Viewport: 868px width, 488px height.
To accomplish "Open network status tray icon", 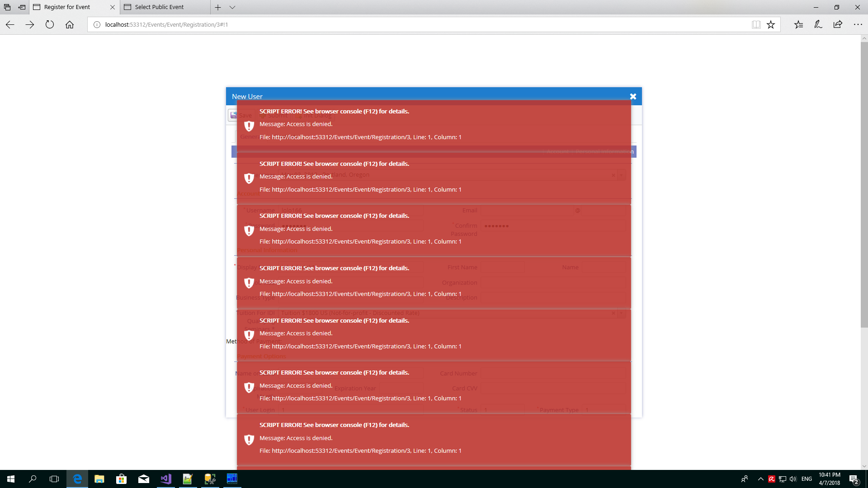I will coord(783,479).
